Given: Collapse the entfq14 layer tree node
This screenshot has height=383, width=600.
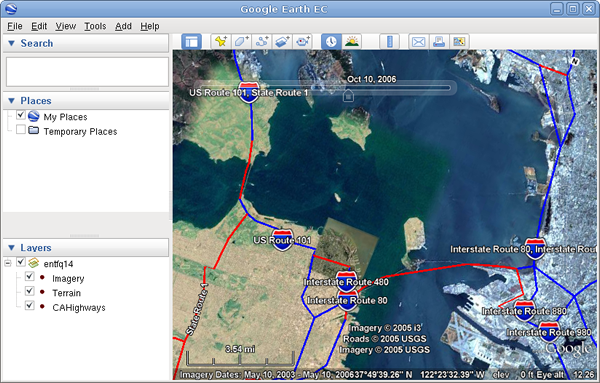Looking at the screenshot, I should 8,263.
